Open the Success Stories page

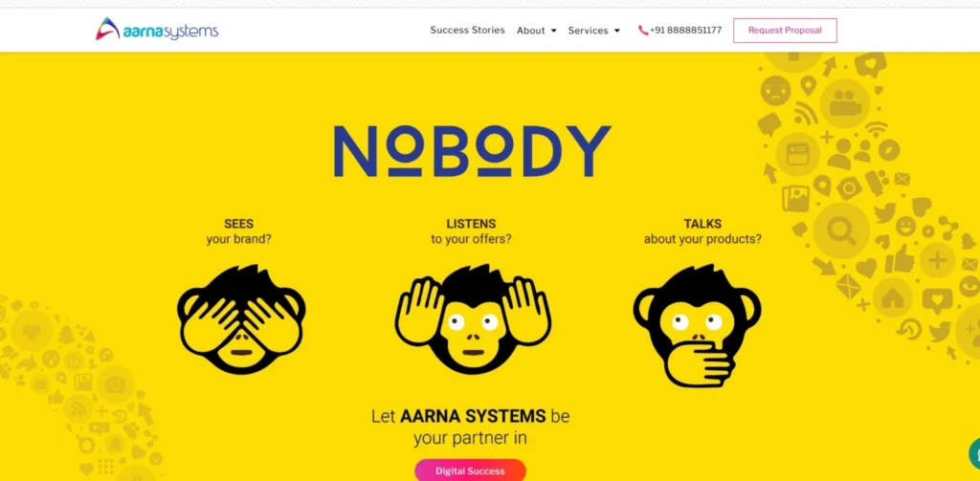(467, 30)
